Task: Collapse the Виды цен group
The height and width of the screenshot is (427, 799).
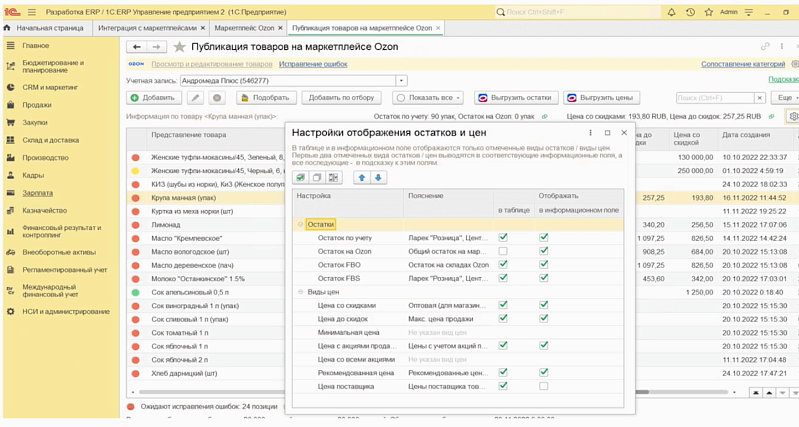Action: pyautogui.click(x=300, y=292)
